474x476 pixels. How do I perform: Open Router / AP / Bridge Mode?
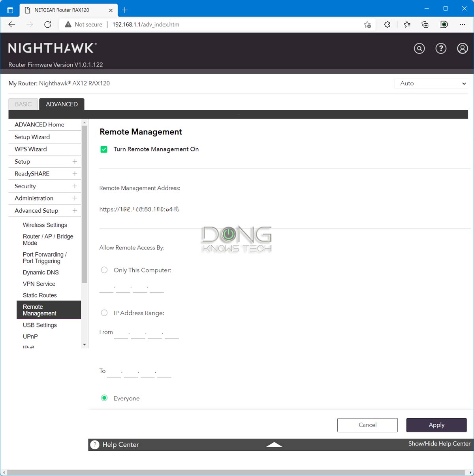48,240
